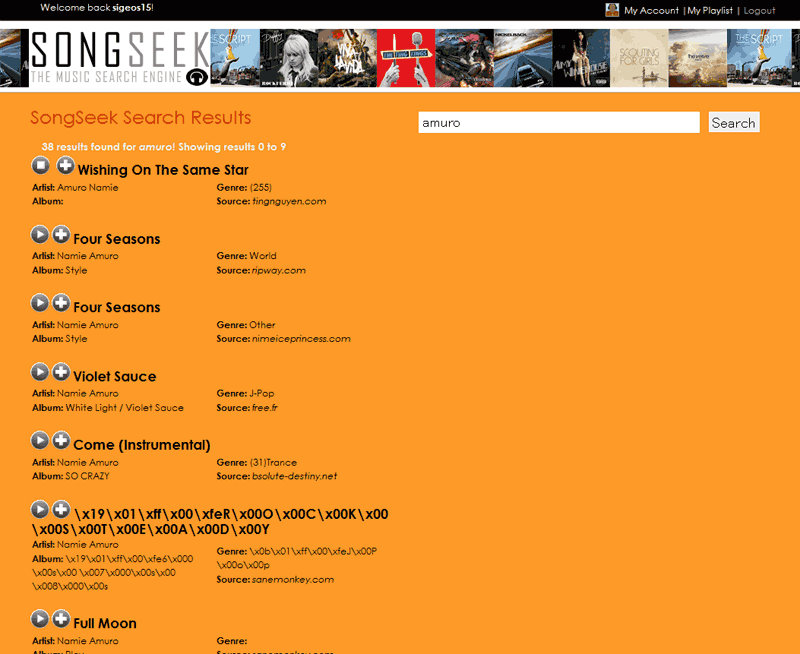Click the source tingnguyen.com
The image size is (800, 654).
[x=289, y=201]
